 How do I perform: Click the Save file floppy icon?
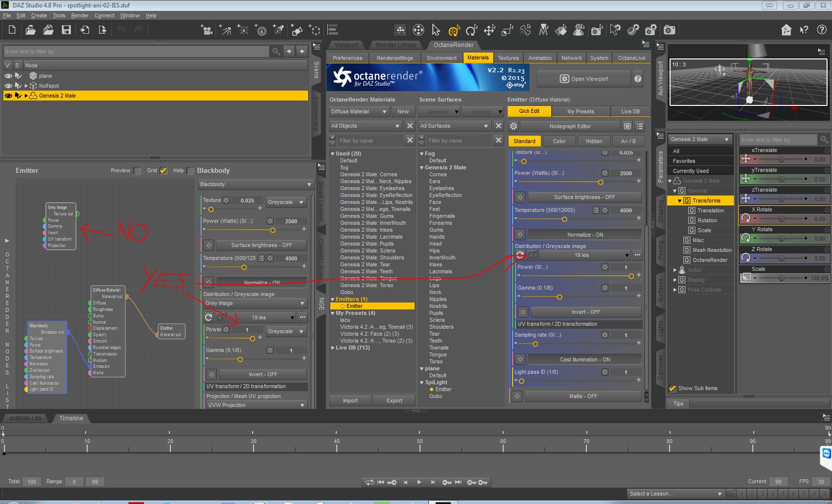click(x=66, y=30)
